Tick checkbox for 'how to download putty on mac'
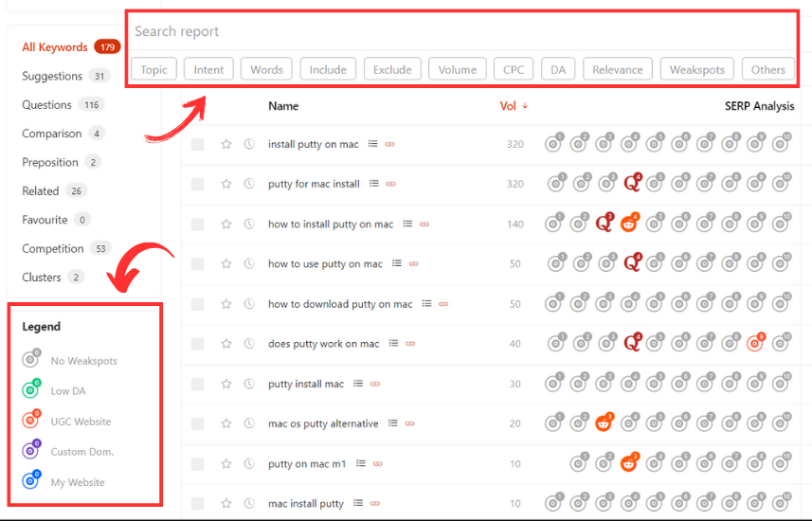812x521 pixels. click(197, 303)
